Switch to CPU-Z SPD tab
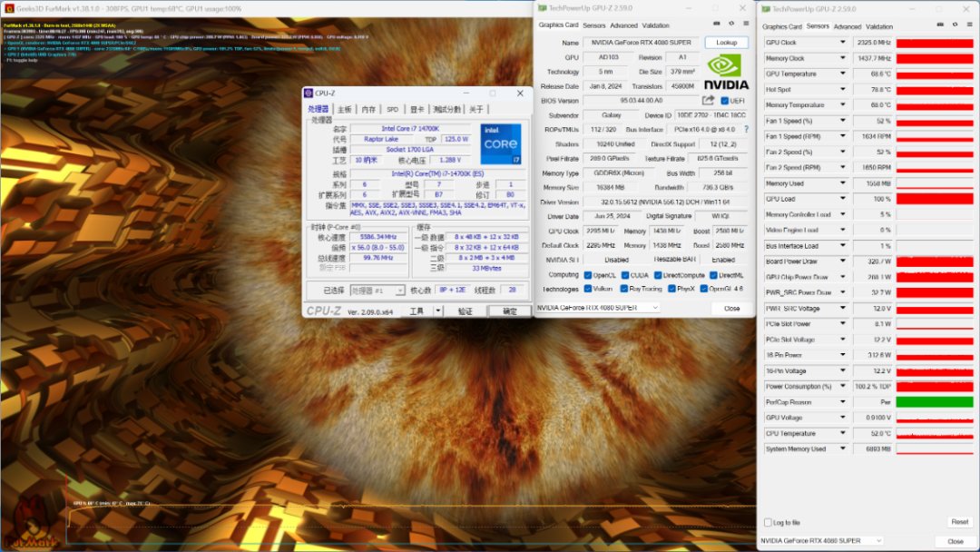Image resolution: width=980 pixels, height=552 pixels. pos(392,109)
